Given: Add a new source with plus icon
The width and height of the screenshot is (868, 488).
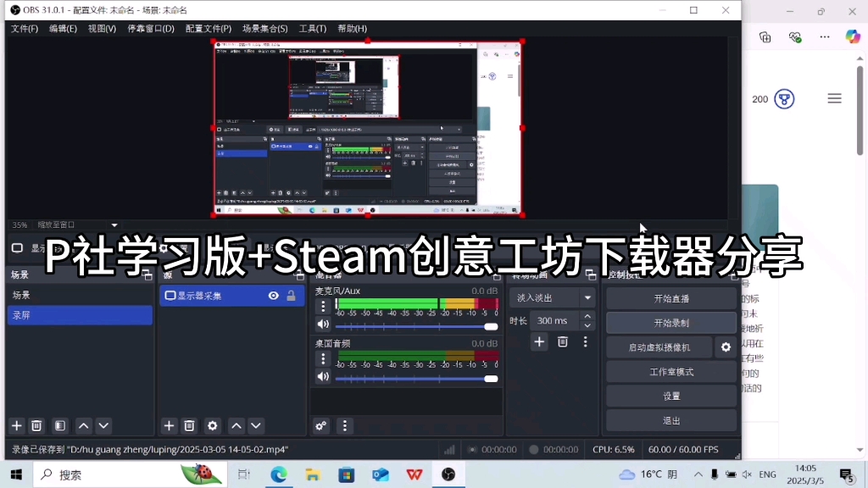Looking at the screenshot, I should pos(169,425).
